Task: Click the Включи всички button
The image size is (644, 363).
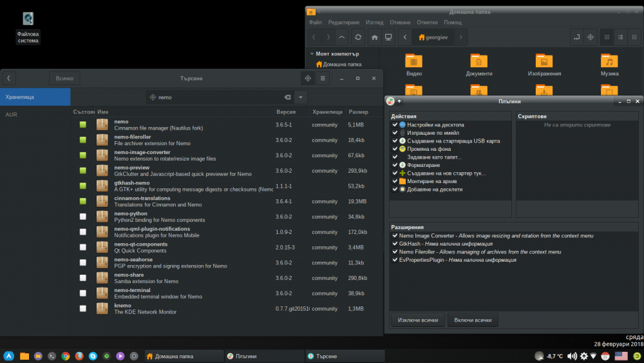Action: click(x=473, y=320)
